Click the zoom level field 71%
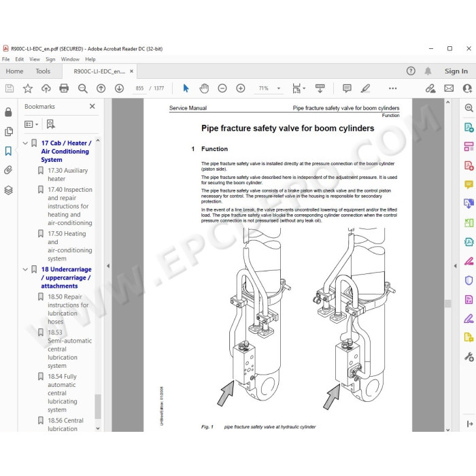 tap(264, 88)
